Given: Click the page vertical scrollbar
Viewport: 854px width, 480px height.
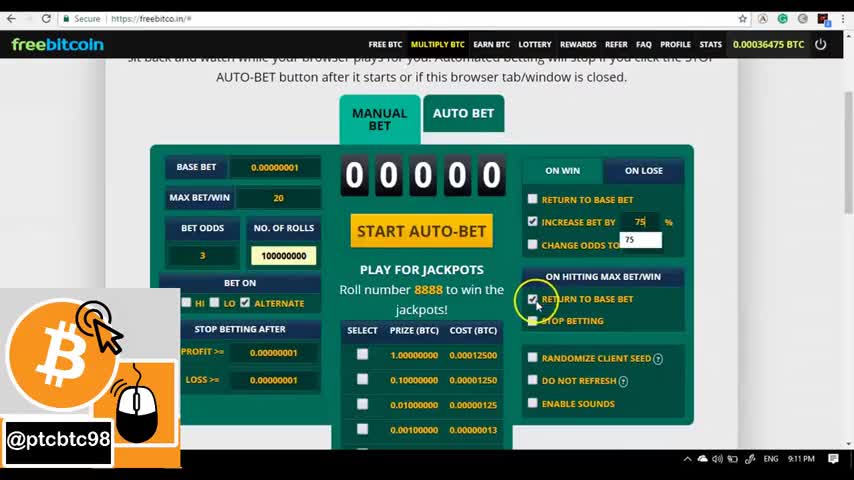Looking at the screenshot, I should coord(849,153).
